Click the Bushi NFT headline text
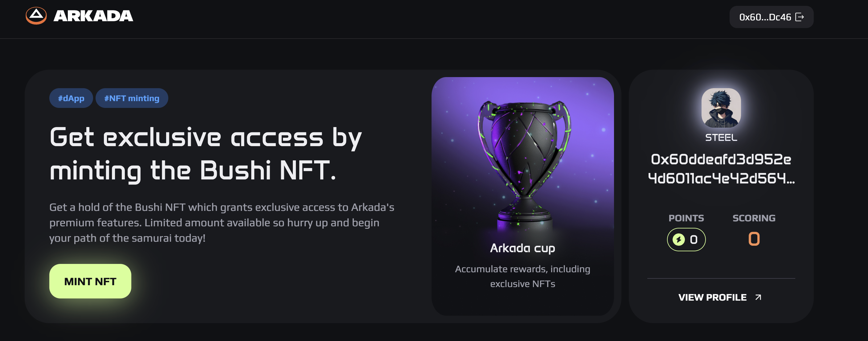Viewport: 868px width, 341px height. pos(206,153)
